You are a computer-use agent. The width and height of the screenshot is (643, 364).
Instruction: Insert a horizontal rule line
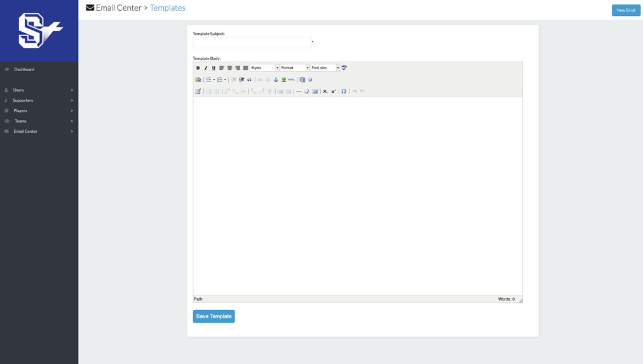(x=299, y=91)
